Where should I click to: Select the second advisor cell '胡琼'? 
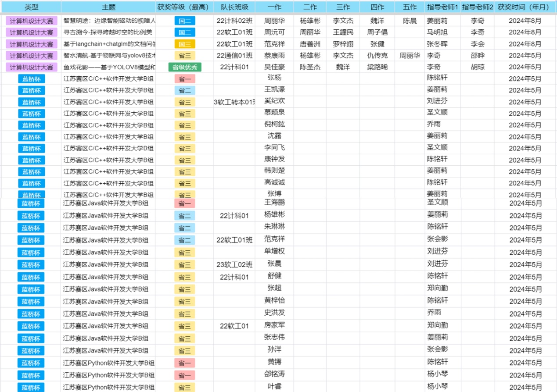click(x=477, y=67)
